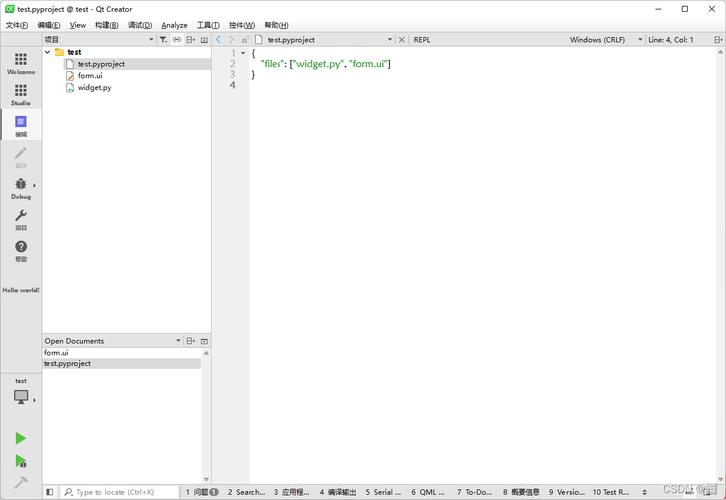The width and height of the screenshot is (726, 500).
Task: Select the test kit monitor icon
Action: tap(21, 397)
